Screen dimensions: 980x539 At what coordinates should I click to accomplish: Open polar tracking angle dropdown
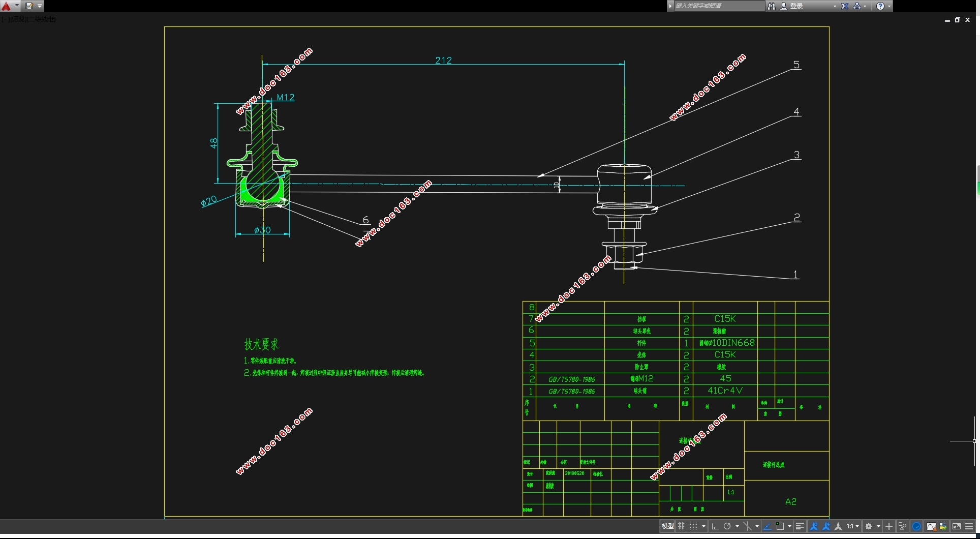(737, 526)
